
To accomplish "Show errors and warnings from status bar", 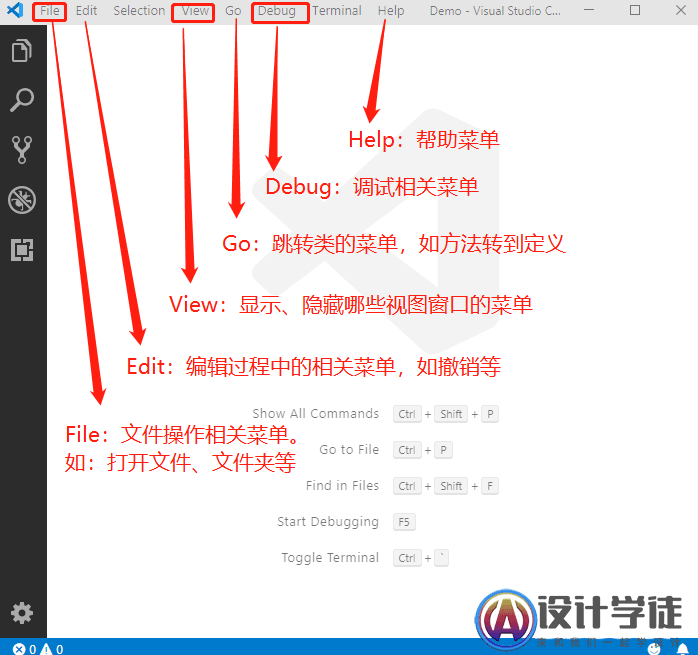I will click(38, 648).
